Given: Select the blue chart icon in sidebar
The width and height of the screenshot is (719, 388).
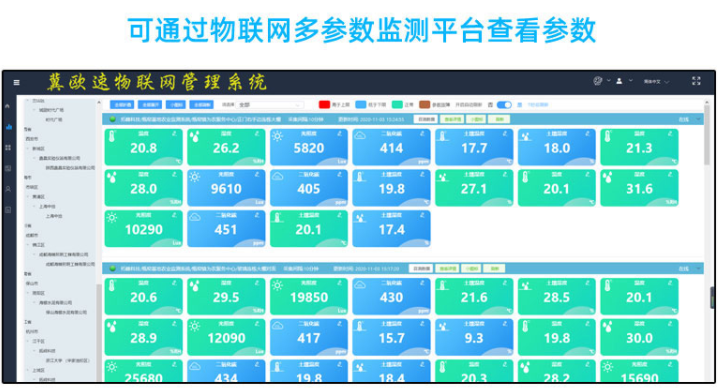Looking at the screenshot, I should [x=9, y=127].
